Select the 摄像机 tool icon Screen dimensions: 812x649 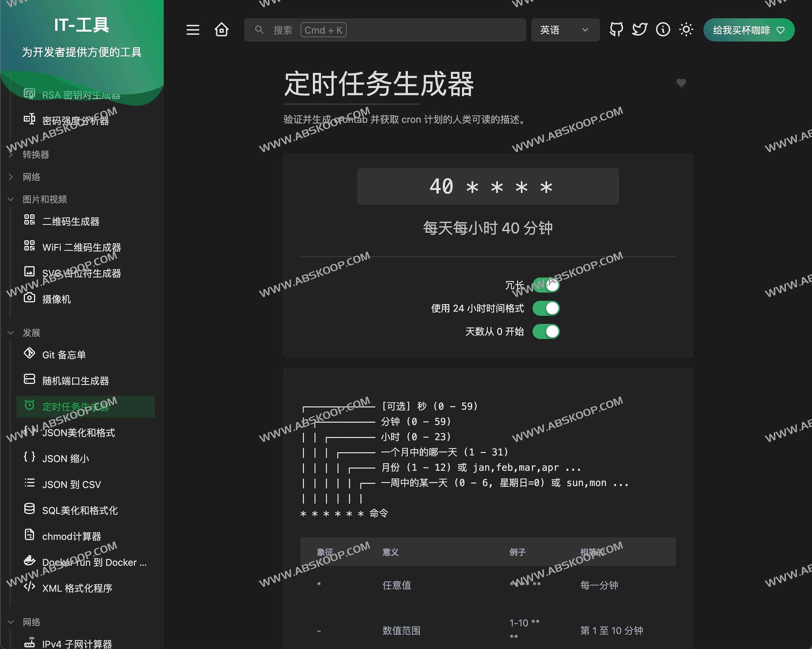(29, 299)
